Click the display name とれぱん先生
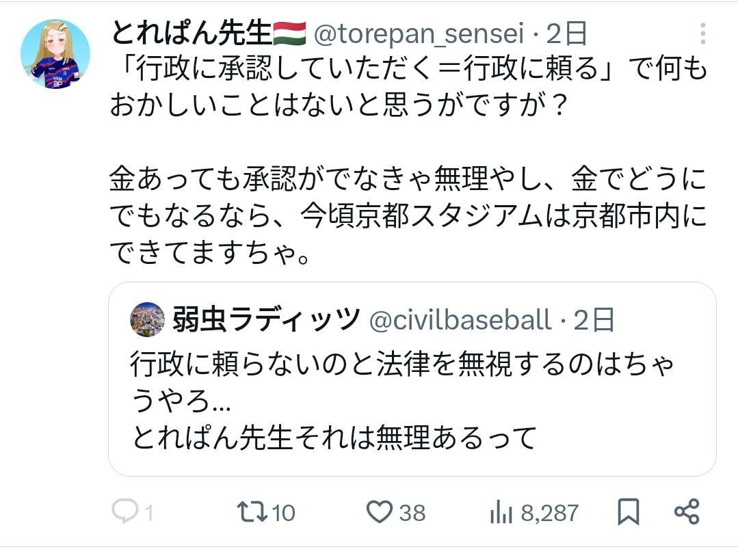 (191, 33)
